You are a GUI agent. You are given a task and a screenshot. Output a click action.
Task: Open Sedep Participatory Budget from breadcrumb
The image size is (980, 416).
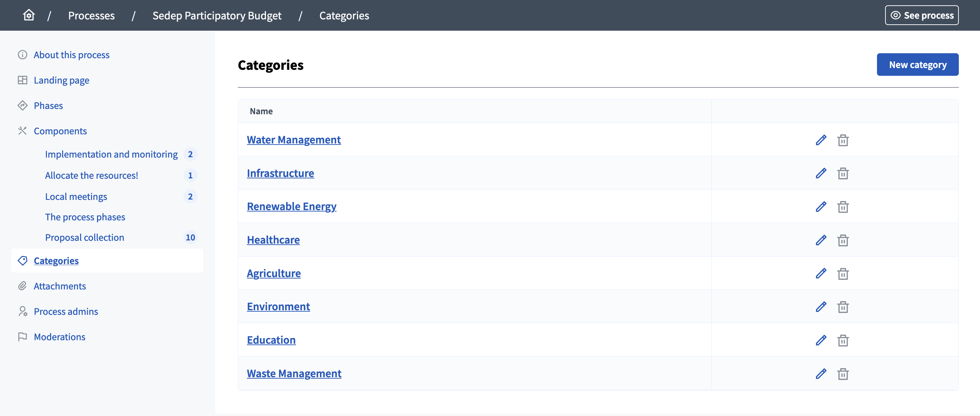coord(217,15)
